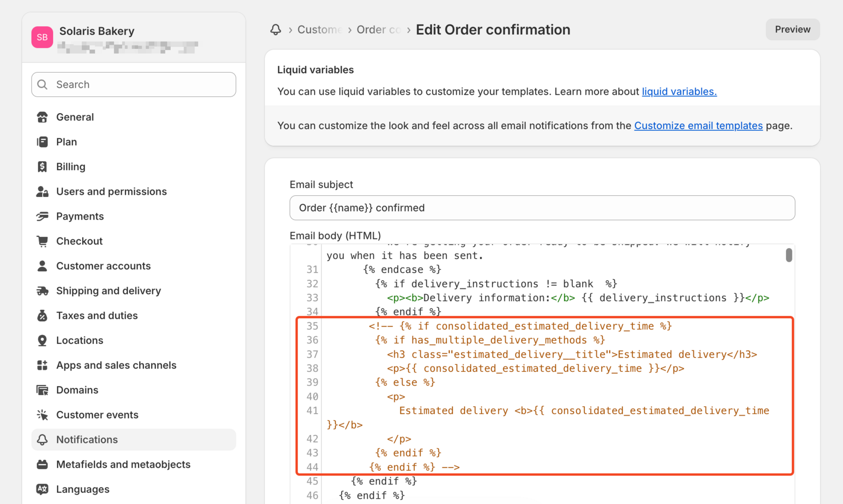This screenshot has width=843, height=504.
Task: Click the Payments card icon
Action: tap(42, 216)
